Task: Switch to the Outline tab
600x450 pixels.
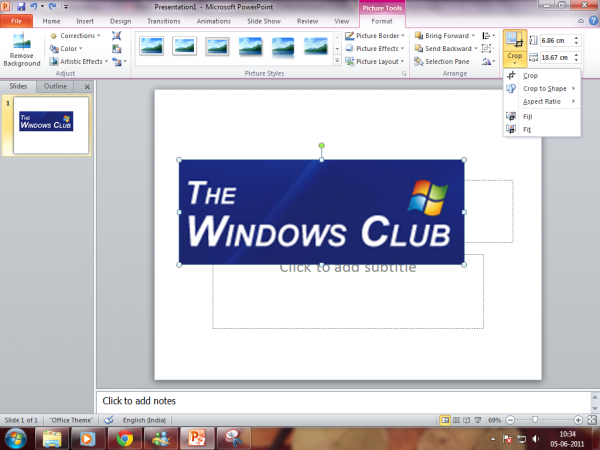Action: click(x=55, y=86)
